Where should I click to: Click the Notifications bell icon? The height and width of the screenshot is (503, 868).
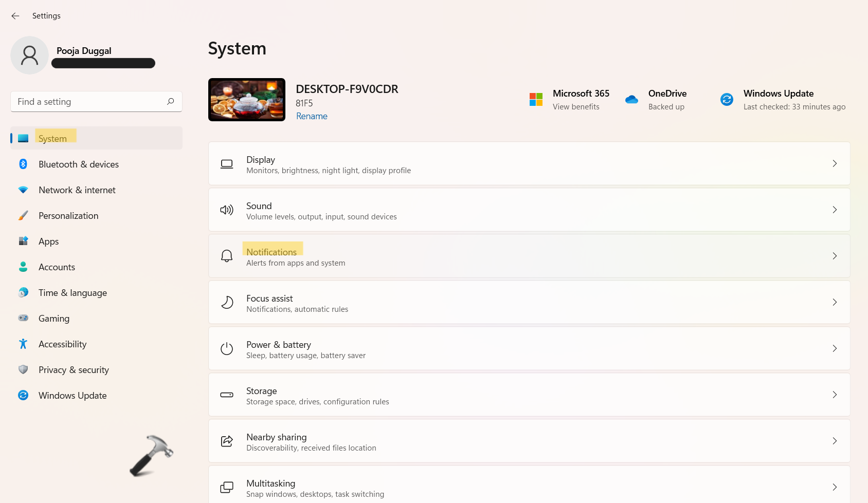click(x=227, y=256)
